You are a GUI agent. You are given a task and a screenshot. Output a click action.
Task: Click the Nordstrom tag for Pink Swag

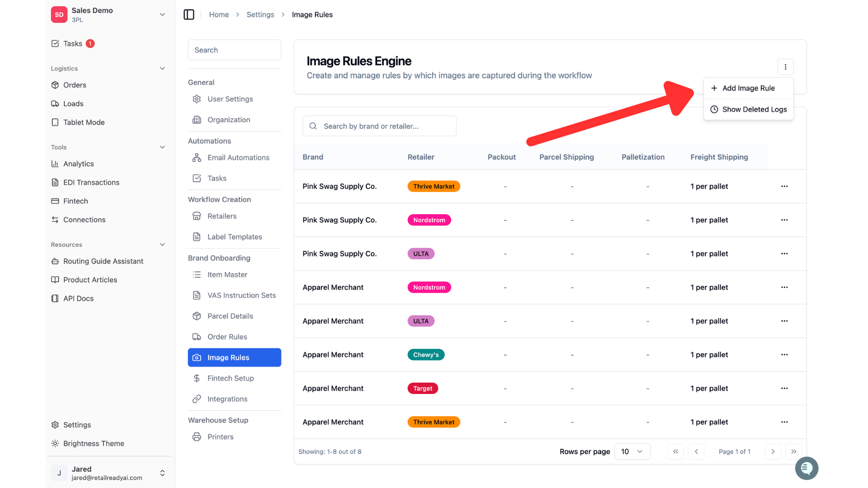(429, 220)
